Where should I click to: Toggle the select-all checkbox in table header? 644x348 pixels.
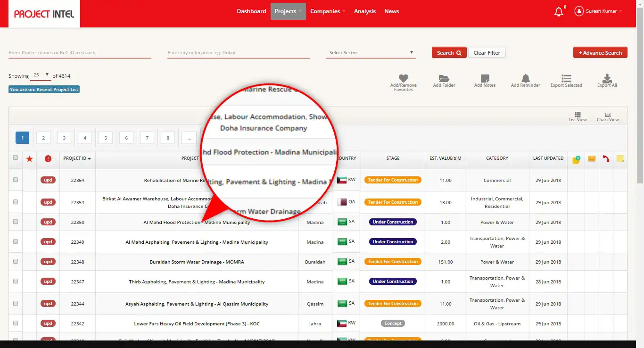click(x=16, y=158)
